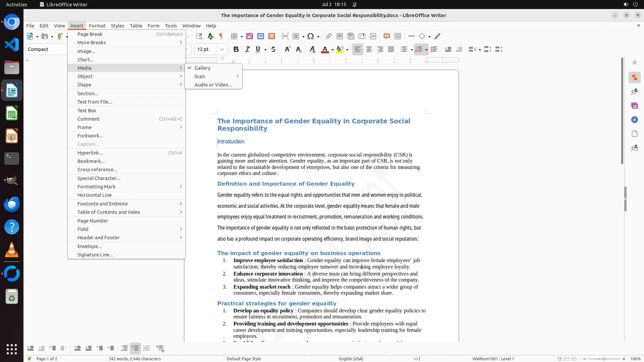Insert hyperlink toolbar icon
The image size is (644, 362).
tap(329, 37)
